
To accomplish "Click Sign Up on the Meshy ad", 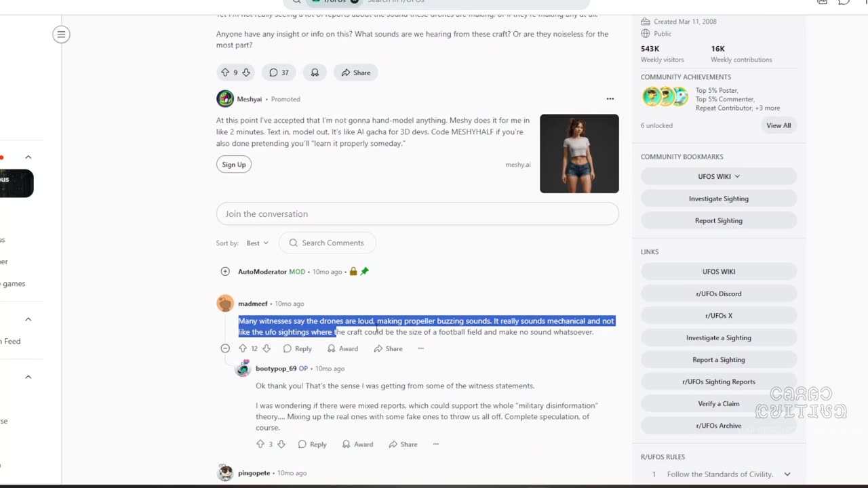I will click(x=234, y=165).
